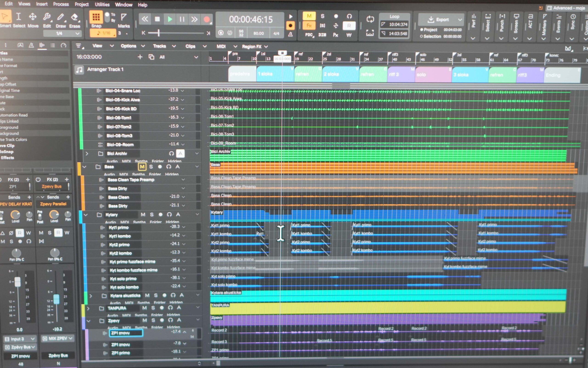Adjust the ZP1 strip volume fader
Image resolution: width=588 pixels, height=368 pixels.
point(17,282)
